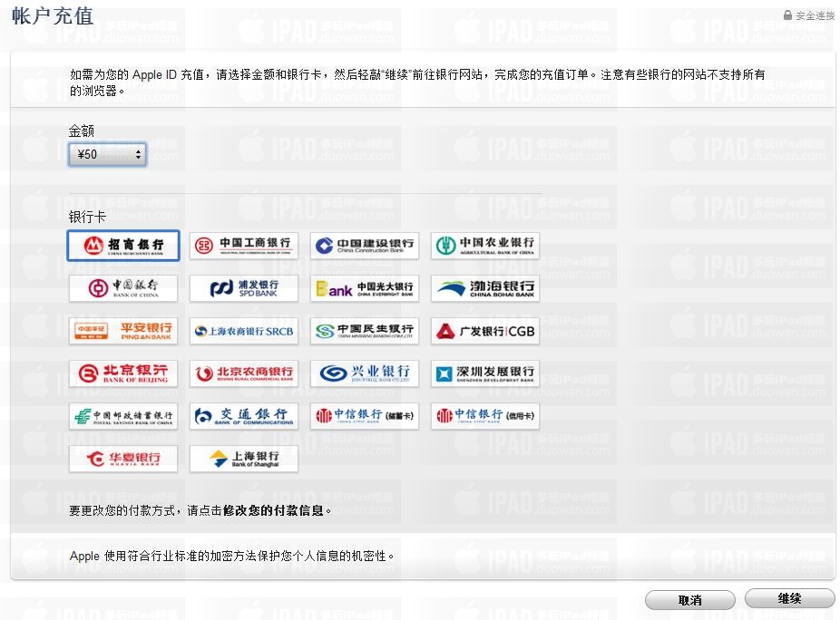Click the 安全连接 lock icon
The height and width of the screenshot is (620, 840).
[787, 15]
